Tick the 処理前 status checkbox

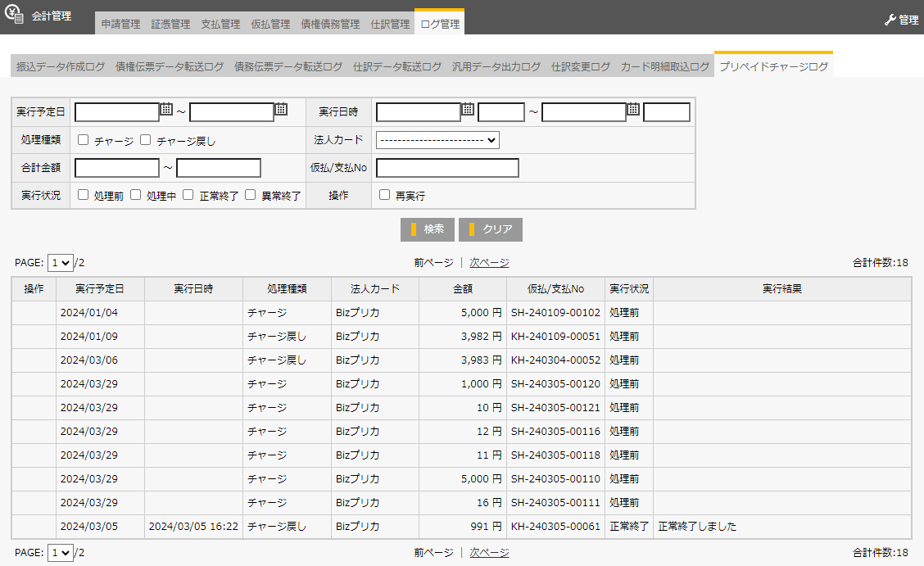click(x=83, y=195)
